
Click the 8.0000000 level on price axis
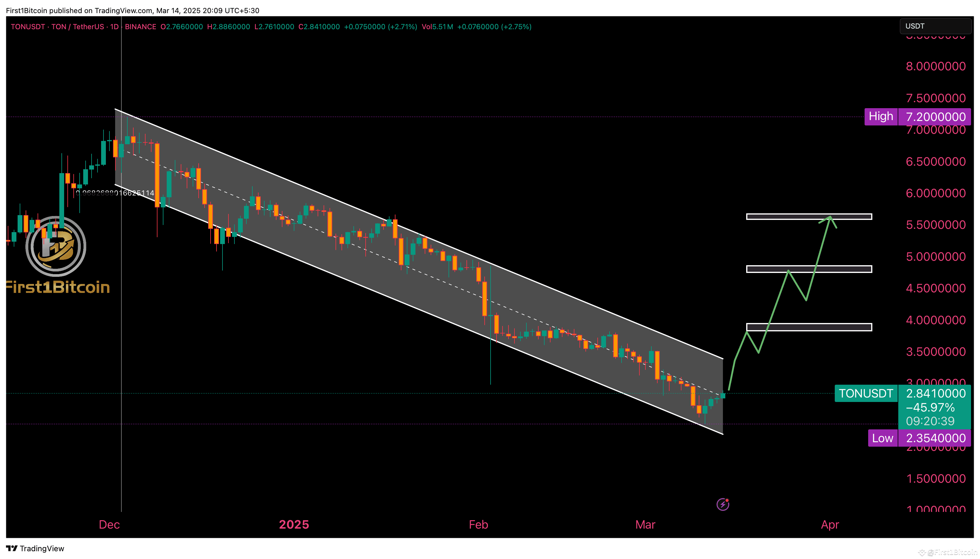pos(936,66)
